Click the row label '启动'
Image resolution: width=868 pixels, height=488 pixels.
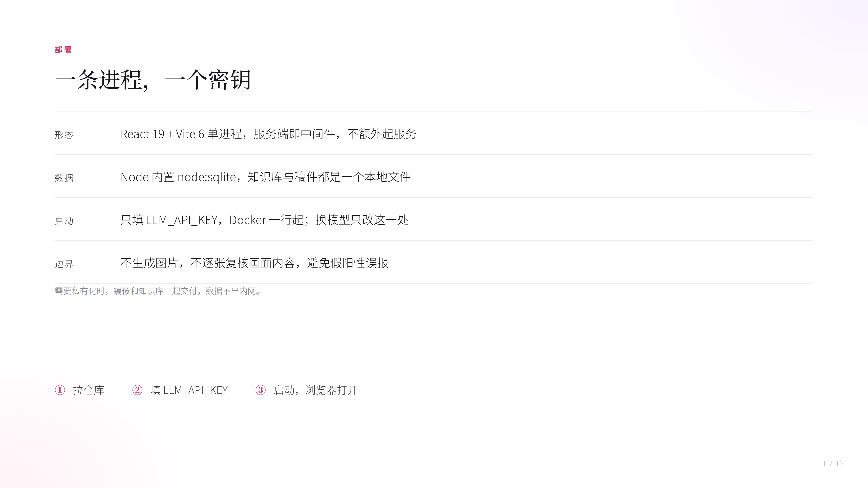tap(64, 221)
